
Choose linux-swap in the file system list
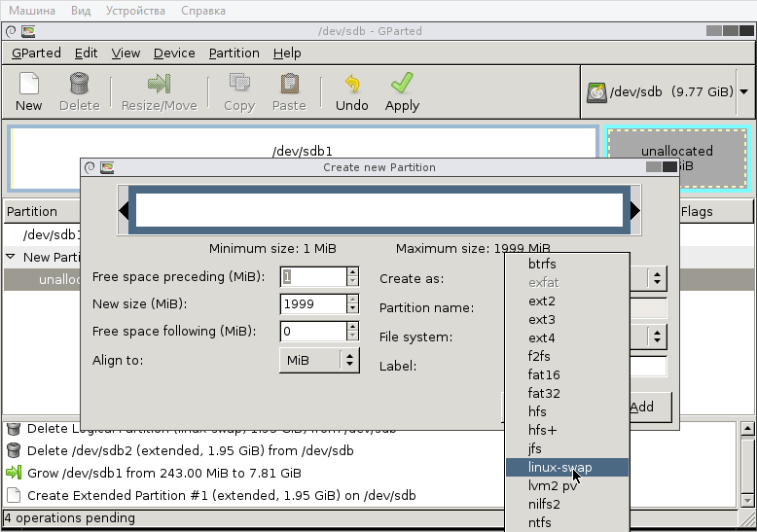[x=567, y=467]
